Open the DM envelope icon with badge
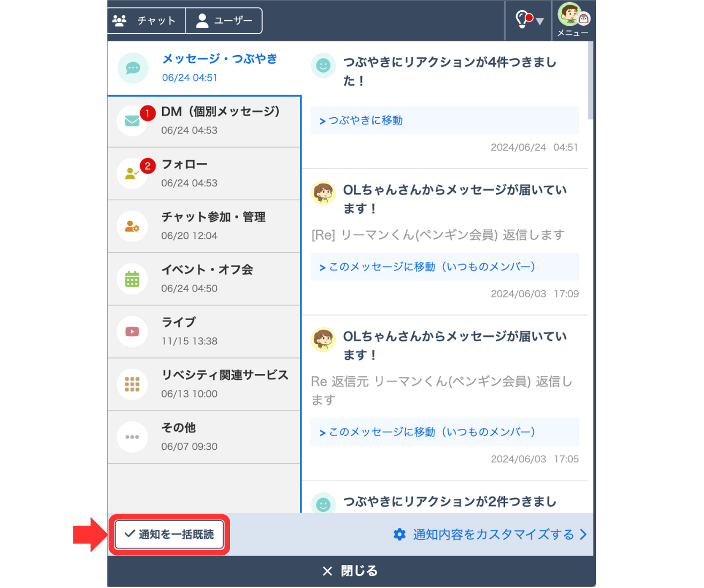This screenshot has height=588, width=704. tap(132, 120)
